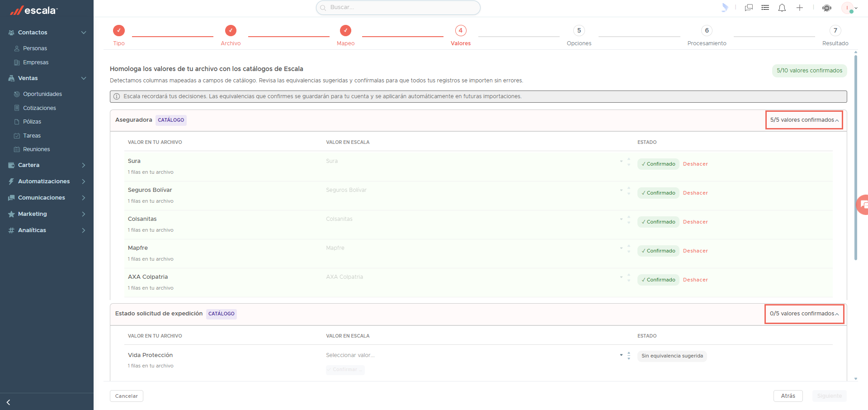Collapse the Ventas menu chevron
Viewport: 868px width, 410px height.
coord(84,78)
